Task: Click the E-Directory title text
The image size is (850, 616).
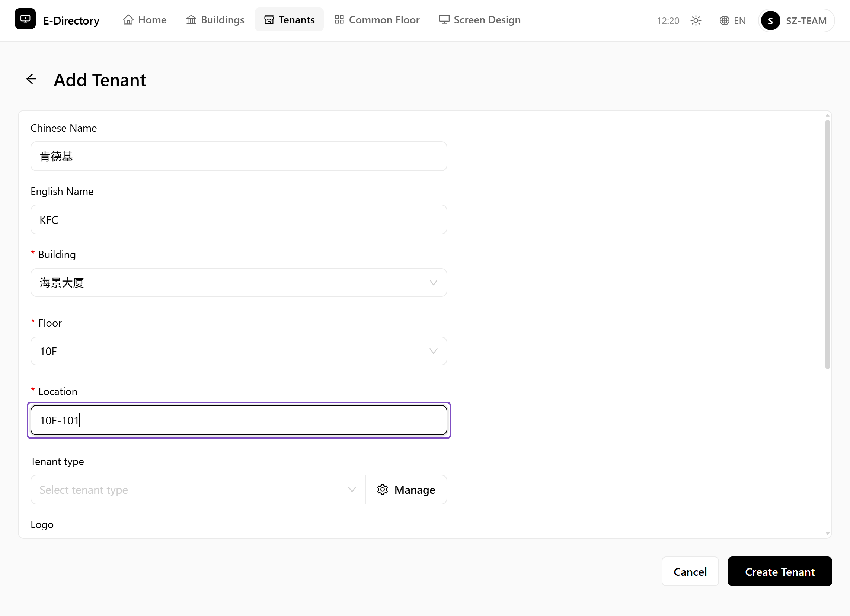Action: coord(71,20)
